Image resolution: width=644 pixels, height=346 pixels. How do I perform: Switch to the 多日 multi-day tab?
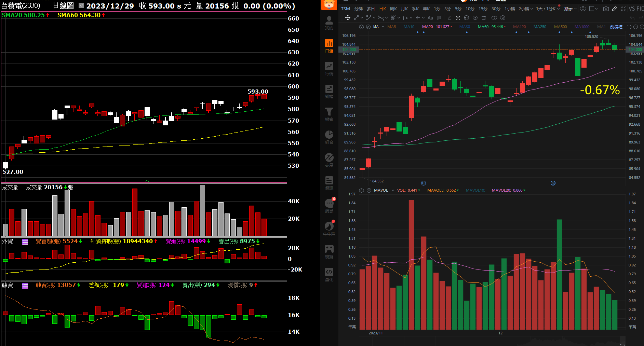coord(371,9)
